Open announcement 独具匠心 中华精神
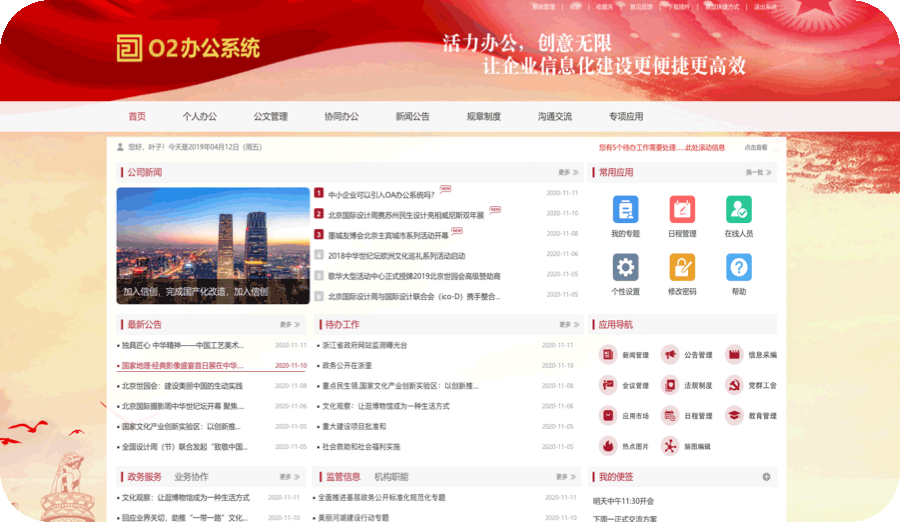Image resolution: width=900 pixels, height=522 pixels. click(x=183, y=345)
